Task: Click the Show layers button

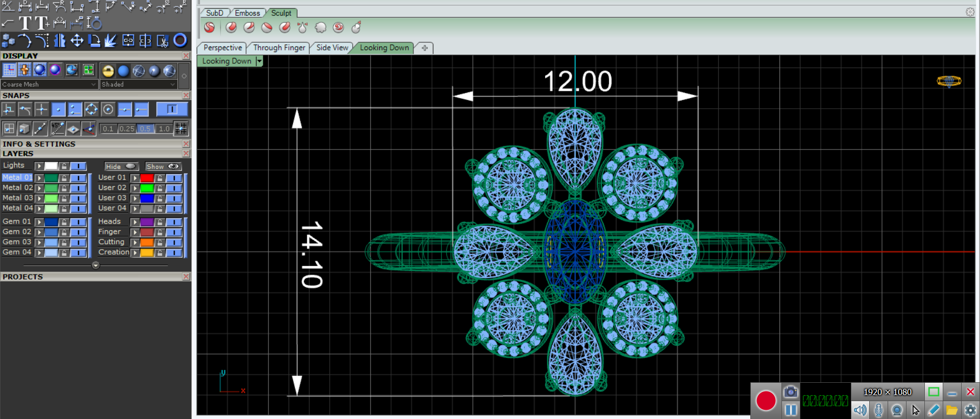Action: point(163,166)
